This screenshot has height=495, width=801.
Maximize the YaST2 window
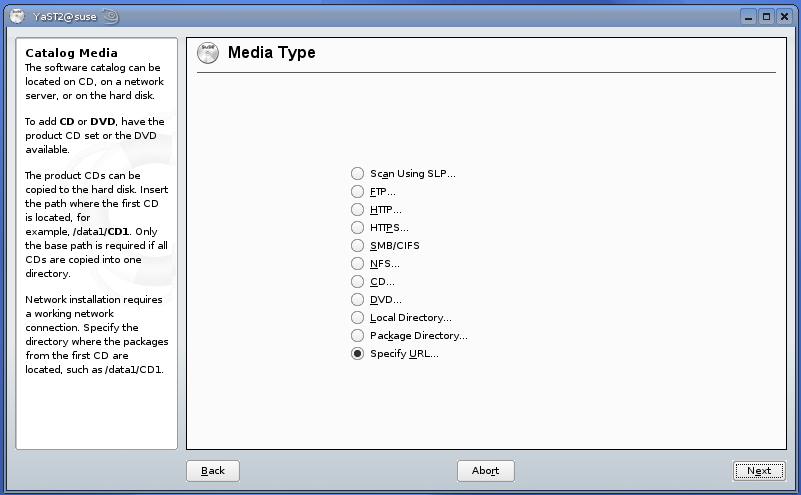(766, 17)
